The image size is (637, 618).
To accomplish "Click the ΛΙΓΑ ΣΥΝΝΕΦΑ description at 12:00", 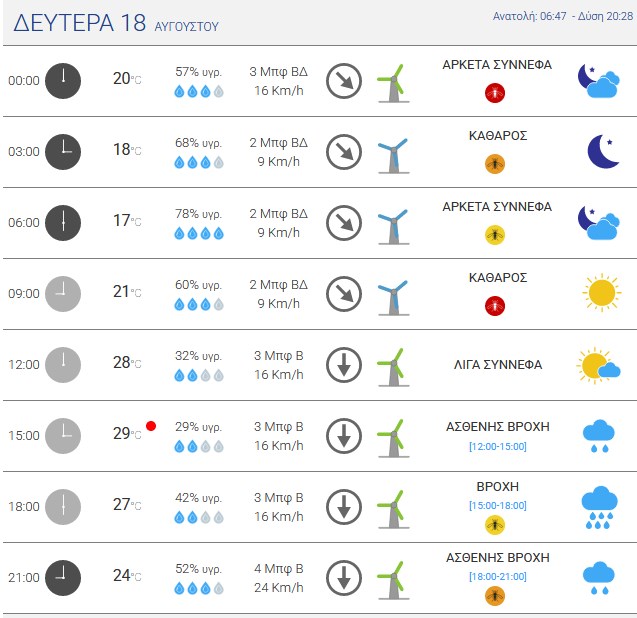I will [498, 365].
